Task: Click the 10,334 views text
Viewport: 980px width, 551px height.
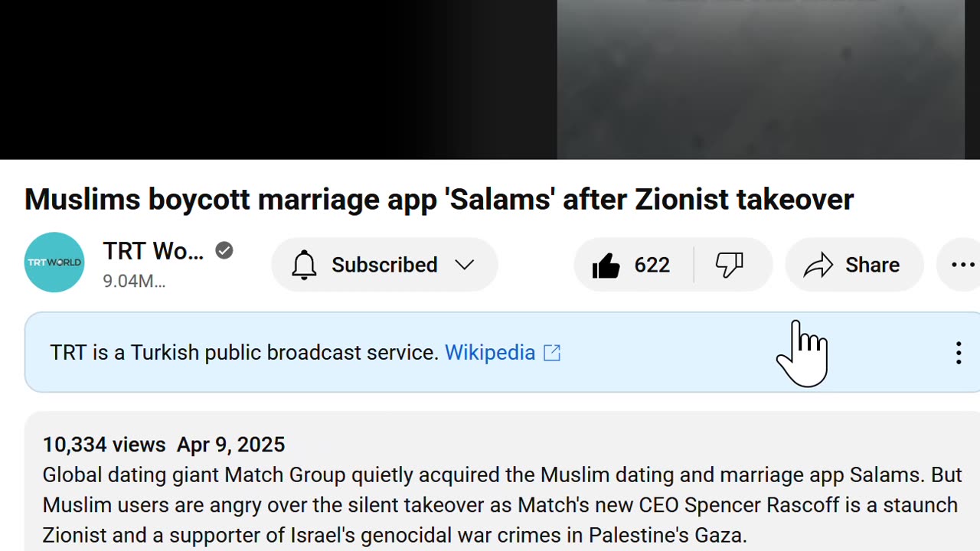Action: tap(103, 445)
